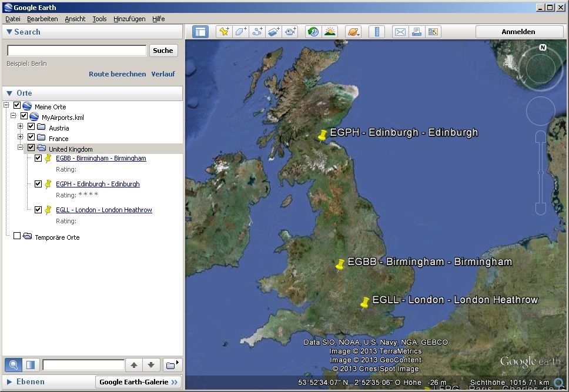Add a new placemark from toolbar
Screen dimensions: 569x392
pyautogui.click(x=224, y=32)
